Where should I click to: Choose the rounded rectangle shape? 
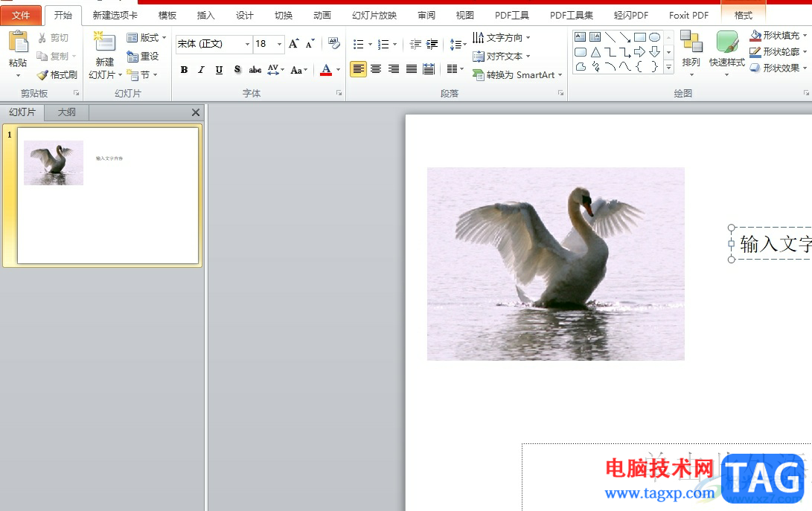click(580, 52)
